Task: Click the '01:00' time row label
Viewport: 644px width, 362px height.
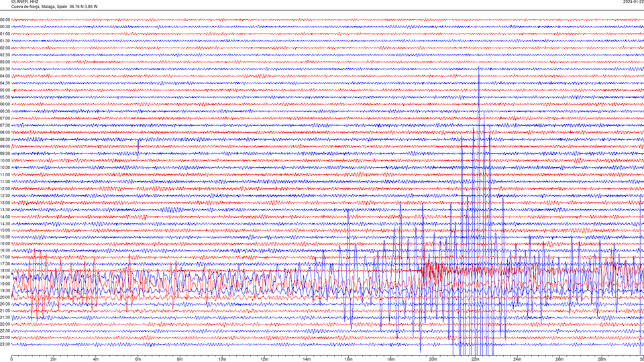Action: pos(5,34)
